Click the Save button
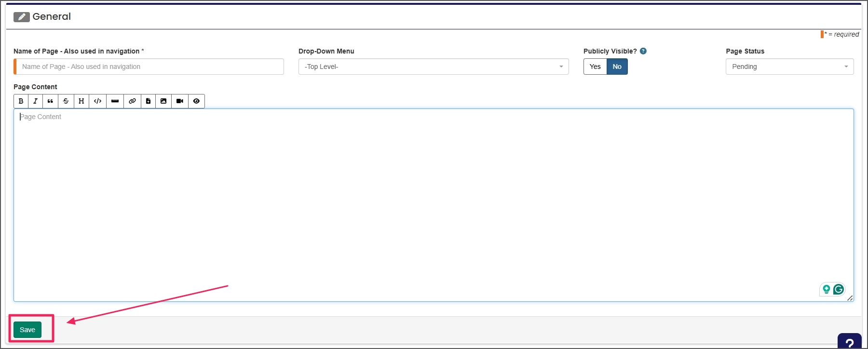 tap(27, 330)
